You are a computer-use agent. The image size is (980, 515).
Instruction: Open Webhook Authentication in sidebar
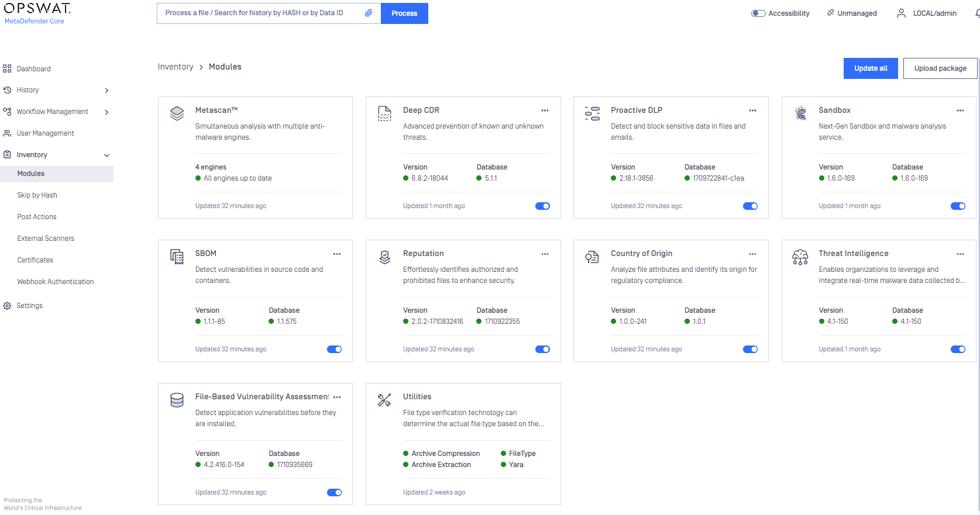click(56, 282)
